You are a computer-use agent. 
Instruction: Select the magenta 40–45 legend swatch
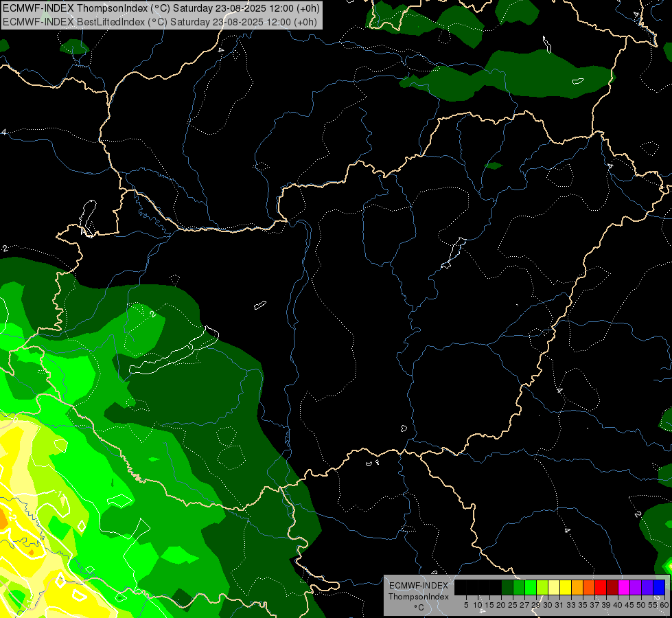pos(624,587)
